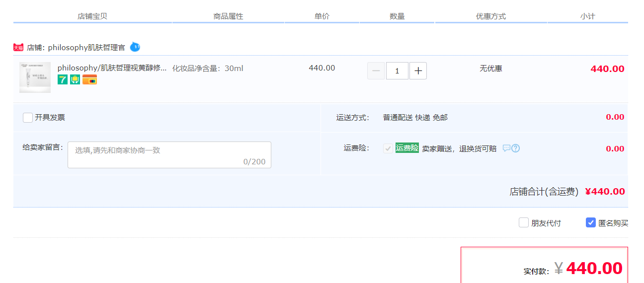This screenshot has height=283, width=644.
Task: Check the 开具发票 invoice checkbox
Action: point(28,118)
